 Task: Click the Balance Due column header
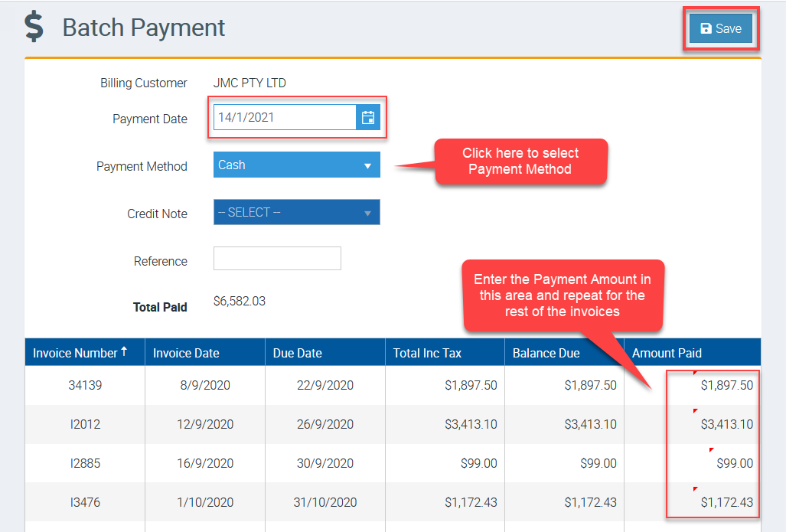point(546,353)
